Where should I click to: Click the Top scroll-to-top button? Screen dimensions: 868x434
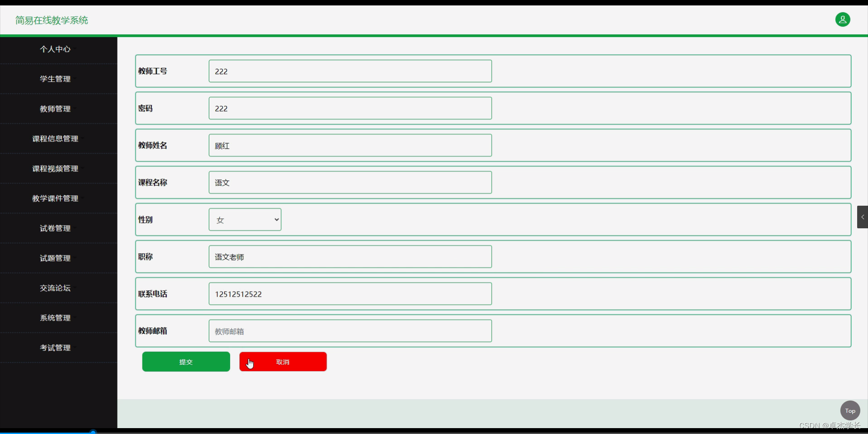tap(850, 410)
